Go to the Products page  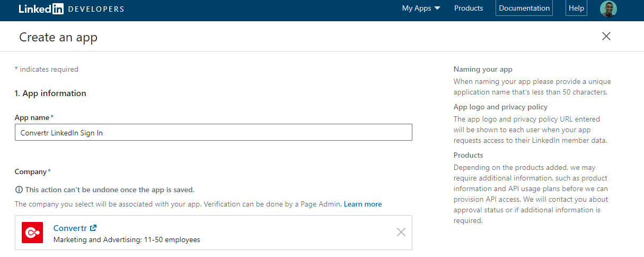click(x=469, y=8)
